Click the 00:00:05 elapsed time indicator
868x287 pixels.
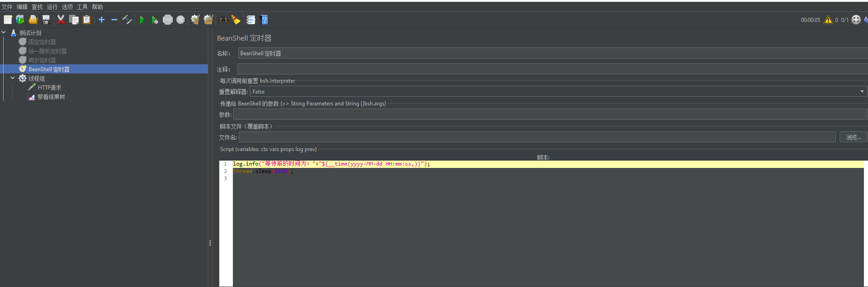point(810,20)
